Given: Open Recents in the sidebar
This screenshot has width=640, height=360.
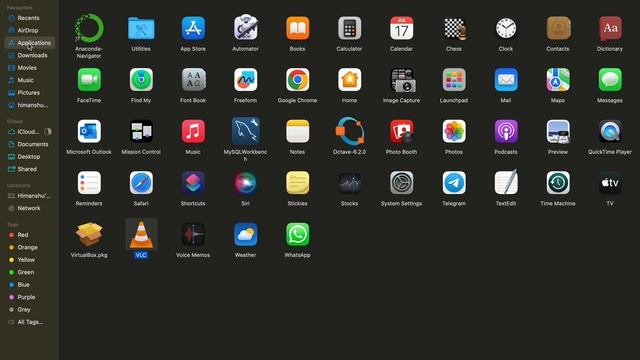Looking at the screenshot, I should click(29, 18).
